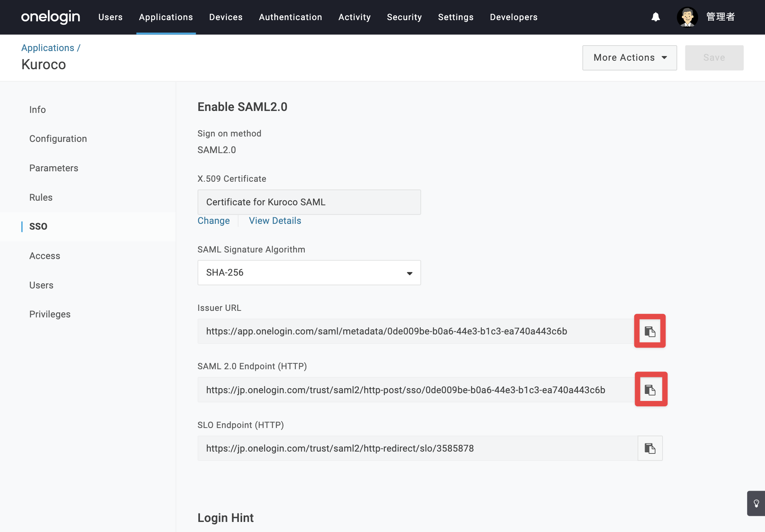Viewport: 765px width, 532px height.
Task: Click the admin user avatar
Action: click(687, 17)
